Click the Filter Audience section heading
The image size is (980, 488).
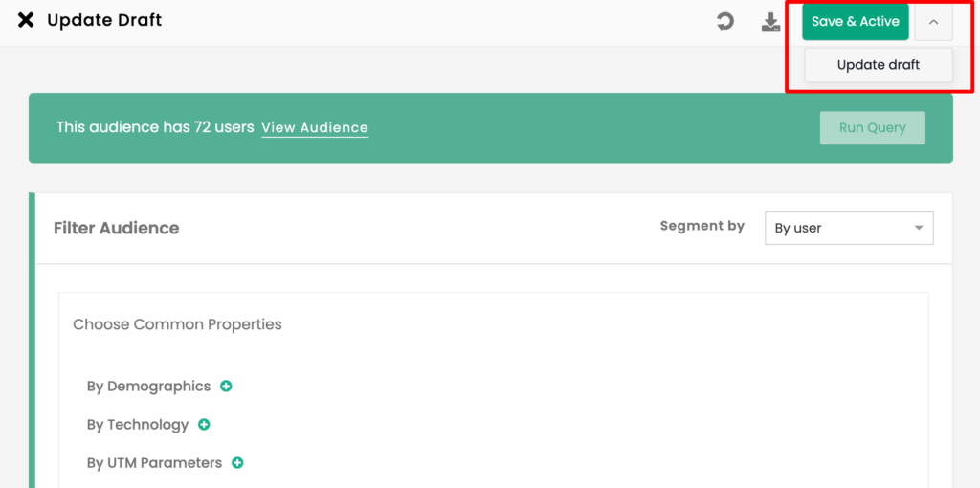tap(116, 228)
